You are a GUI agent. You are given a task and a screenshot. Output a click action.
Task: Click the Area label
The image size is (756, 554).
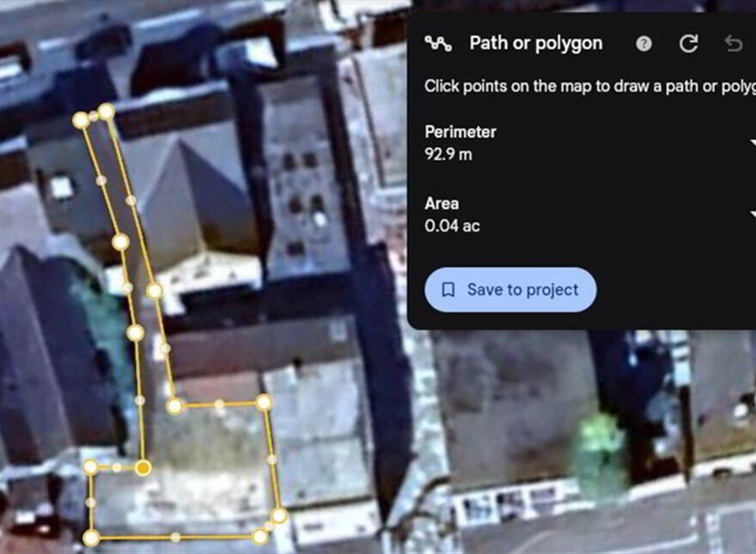(442, 204)
